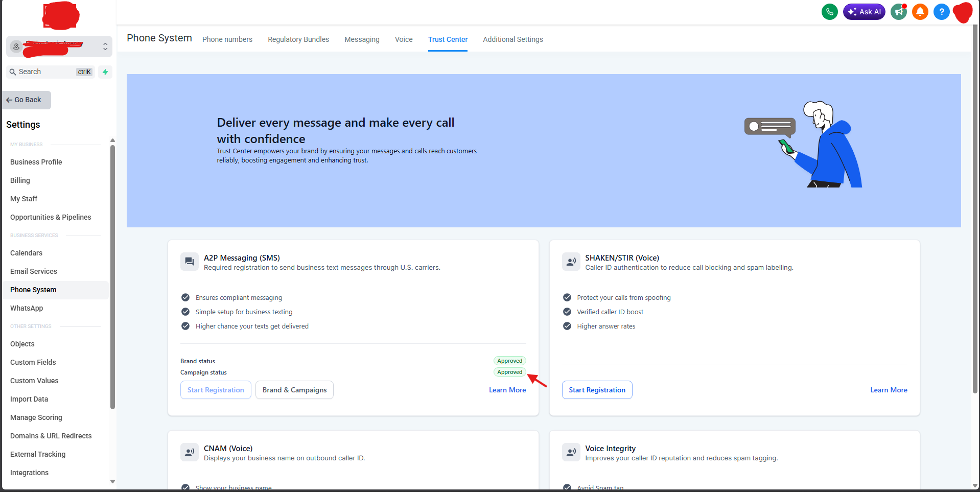Click the SHAKEN/STIR voice card icon
The height and width of the screenshot is (492, 980).
pyautogui.click(x=571, y=262)
